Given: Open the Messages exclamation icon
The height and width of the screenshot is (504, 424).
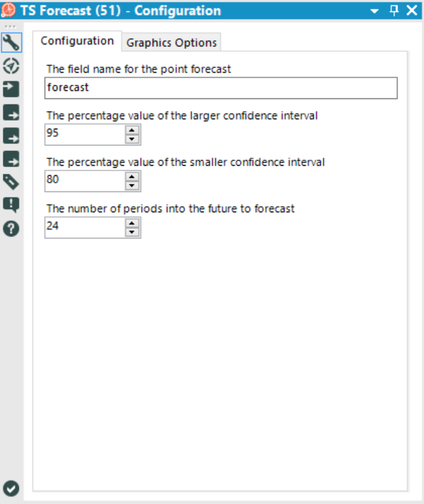Looking at the screenshot, I should point(12,204).
